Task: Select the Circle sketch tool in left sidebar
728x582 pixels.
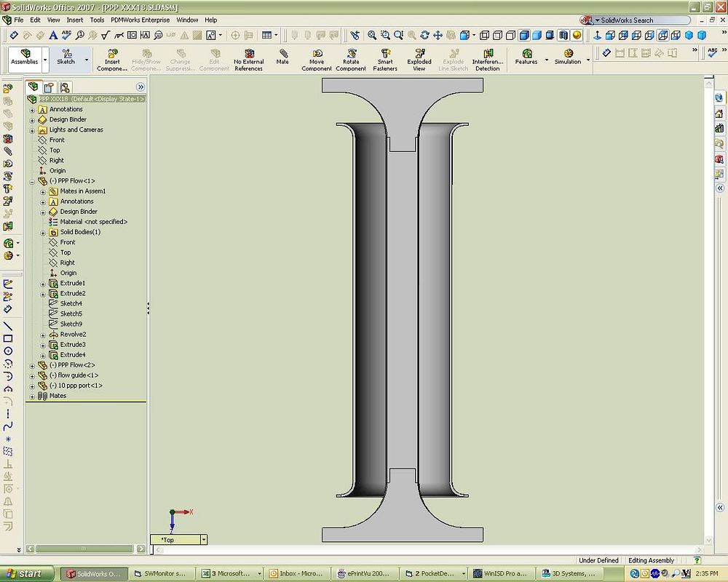Action: click(x=8, y=351)
